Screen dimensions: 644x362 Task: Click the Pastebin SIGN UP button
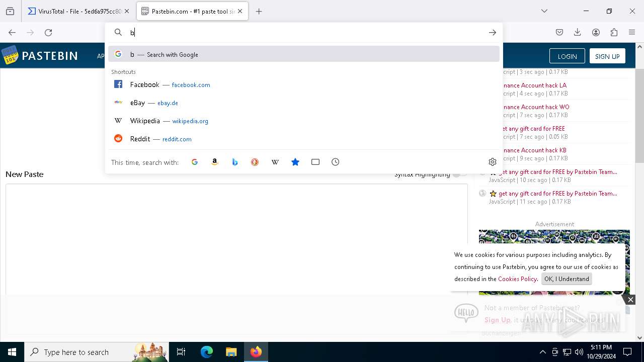(x=607, y=56)
